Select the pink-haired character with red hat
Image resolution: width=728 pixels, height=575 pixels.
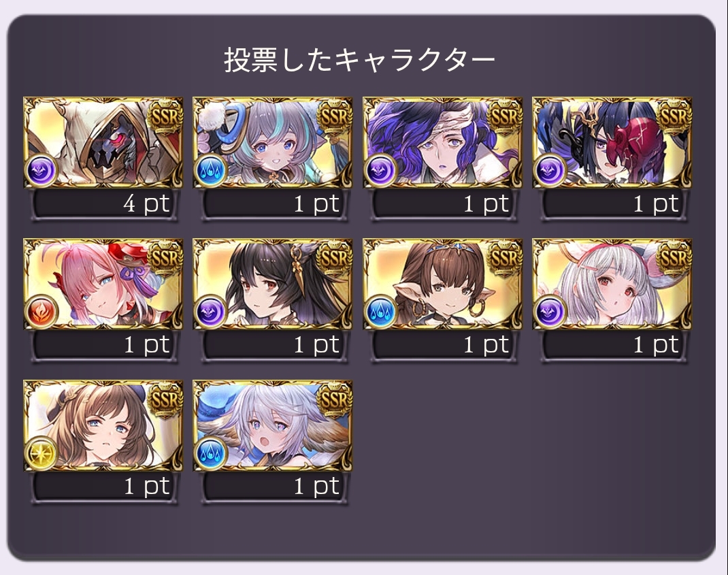tap(103, 284)
